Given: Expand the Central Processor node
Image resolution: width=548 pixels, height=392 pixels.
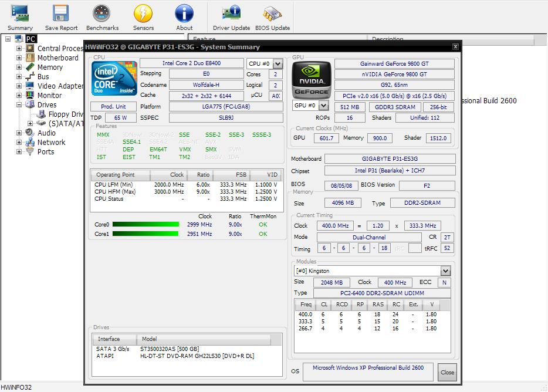Looking at the screenshot, I should (x=19, y=48).
